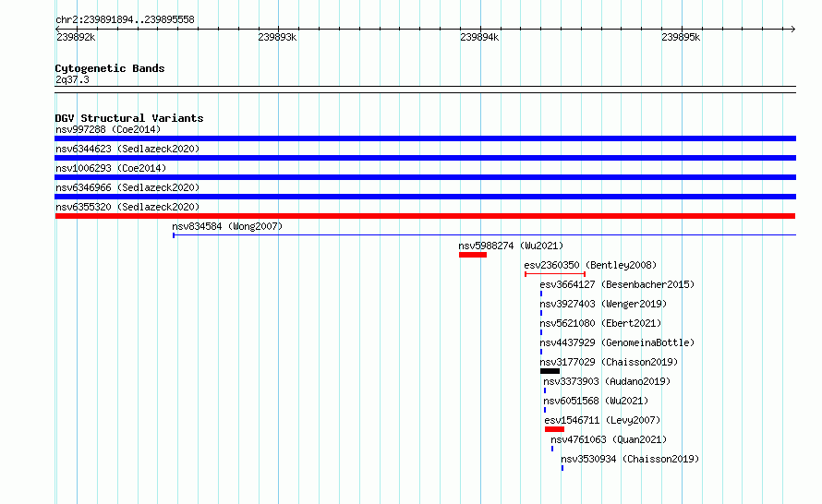822x504 pixels.
Task: Click the nsv6051568 (Wu2021) label
Action: 596,401
